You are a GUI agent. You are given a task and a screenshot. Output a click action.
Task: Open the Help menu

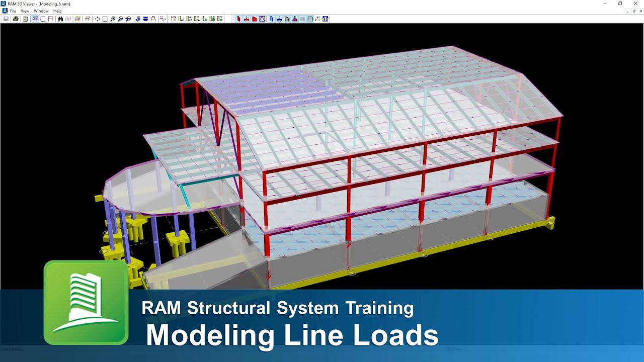point(57,11)
